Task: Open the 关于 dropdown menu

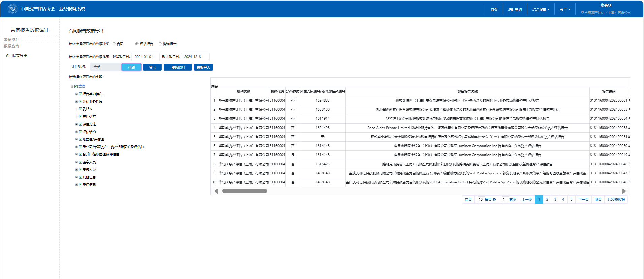Action: click(564, 10)
